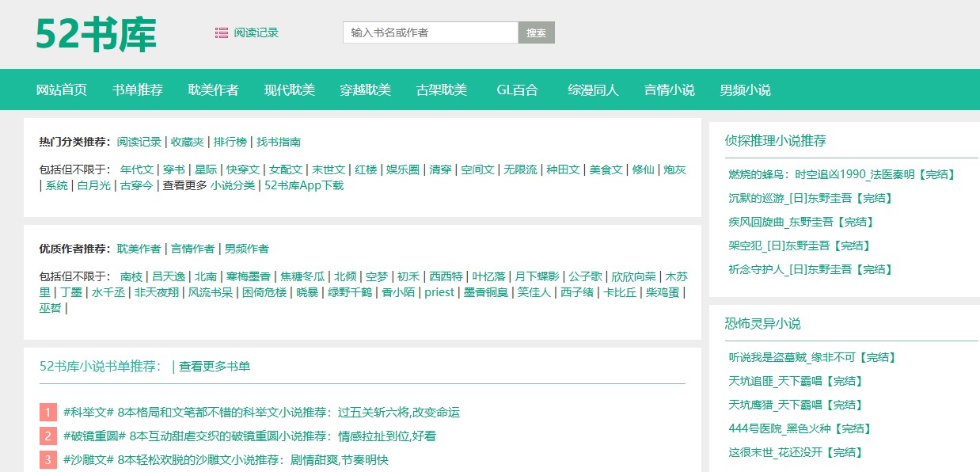980x472 pixels.
Task: Click the number 2 ranking badge
Action: (x=48, y=436)
